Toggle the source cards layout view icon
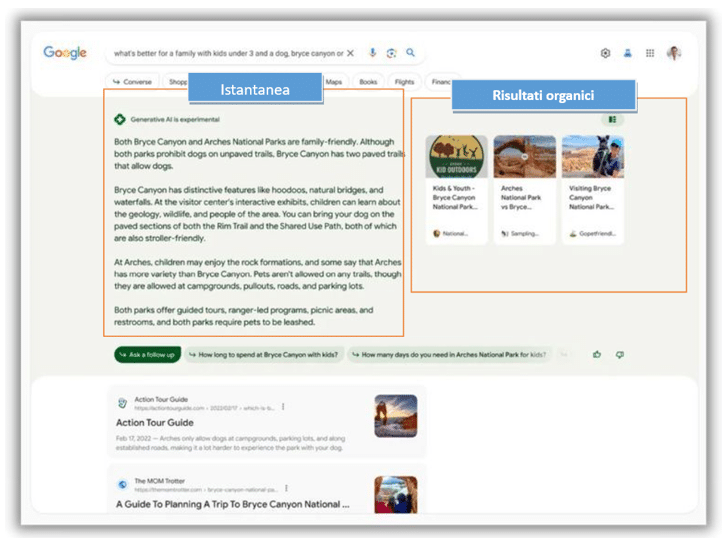The image size is (722, 538). (612, 119)
